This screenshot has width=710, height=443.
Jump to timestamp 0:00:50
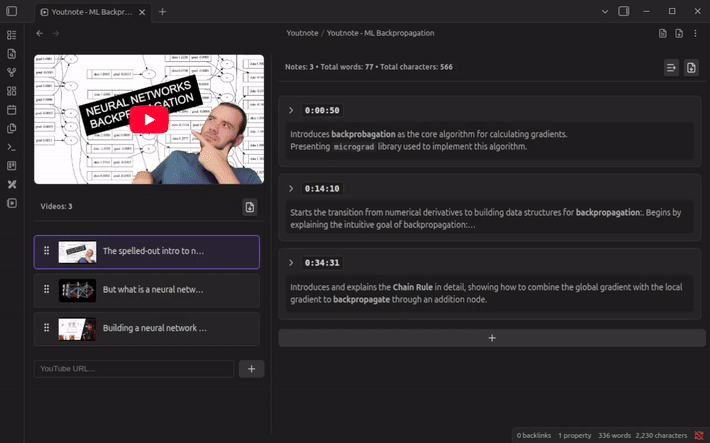322,111
